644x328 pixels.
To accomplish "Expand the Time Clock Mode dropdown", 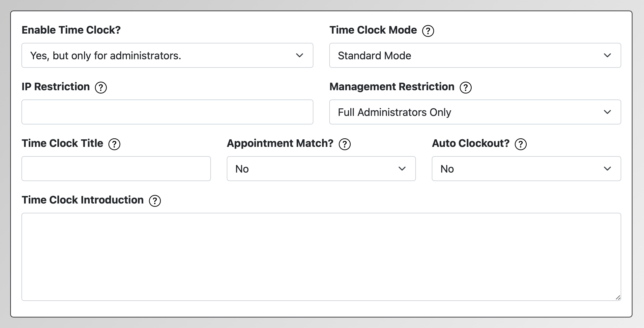I will (475, 55).
